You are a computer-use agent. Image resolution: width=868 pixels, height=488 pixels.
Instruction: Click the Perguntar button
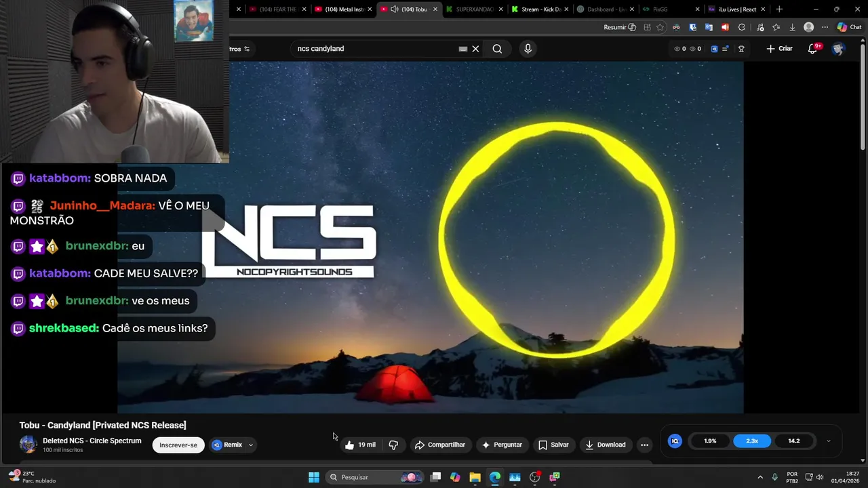(x=501, y=445)
